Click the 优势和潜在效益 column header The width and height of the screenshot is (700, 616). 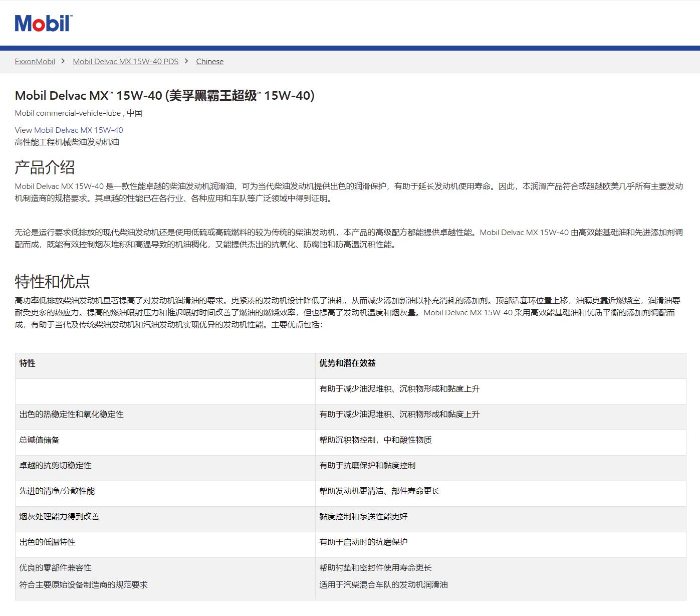pyautogui.click(x=501, y=366)
